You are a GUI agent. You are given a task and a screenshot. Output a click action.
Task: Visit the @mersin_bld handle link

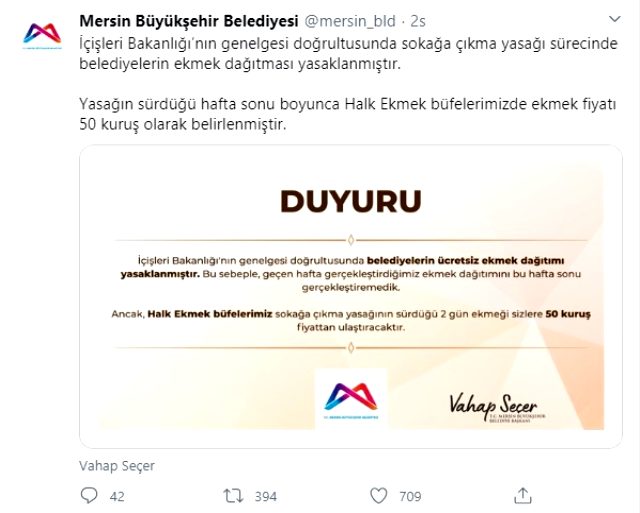[350, 21]
